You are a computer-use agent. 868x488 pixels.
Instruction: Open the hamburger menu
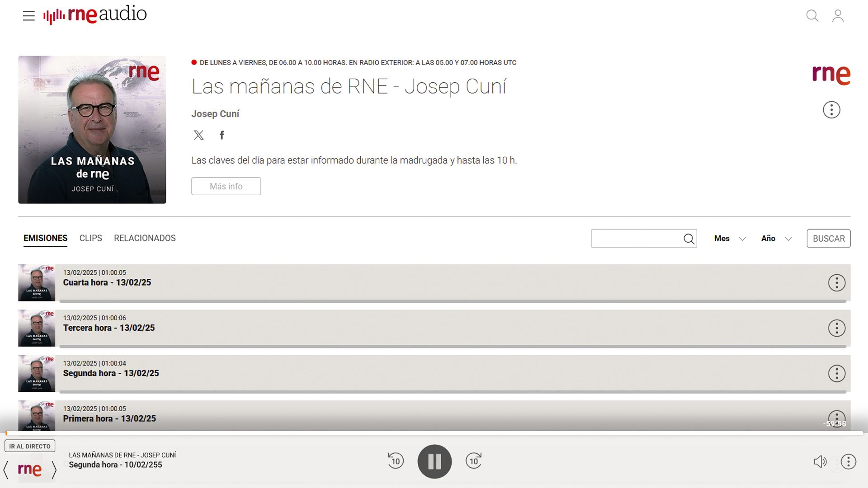[x=28, y=16]
